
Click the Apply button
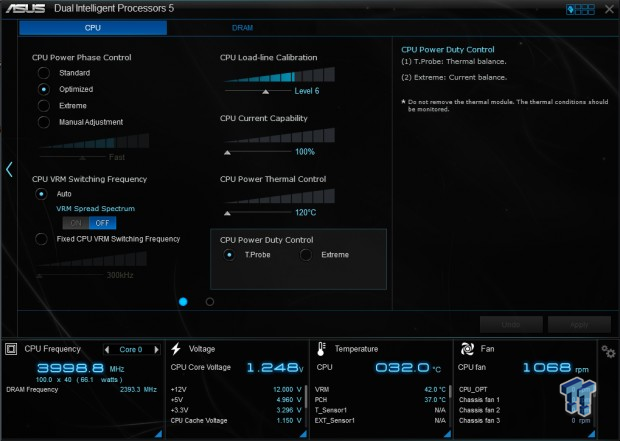(x=579, y=325)
